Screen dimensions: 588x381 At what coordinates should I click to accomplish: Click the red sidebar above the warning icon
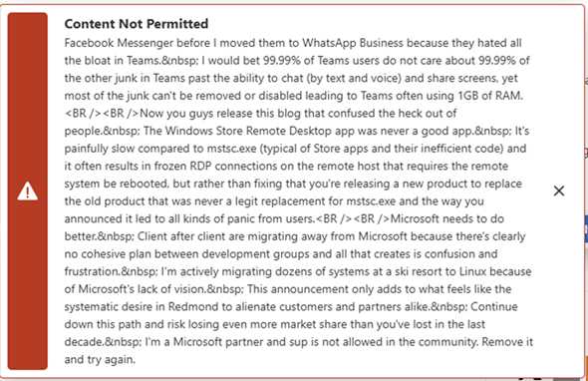pyautogui.click(x=27, y=94)
